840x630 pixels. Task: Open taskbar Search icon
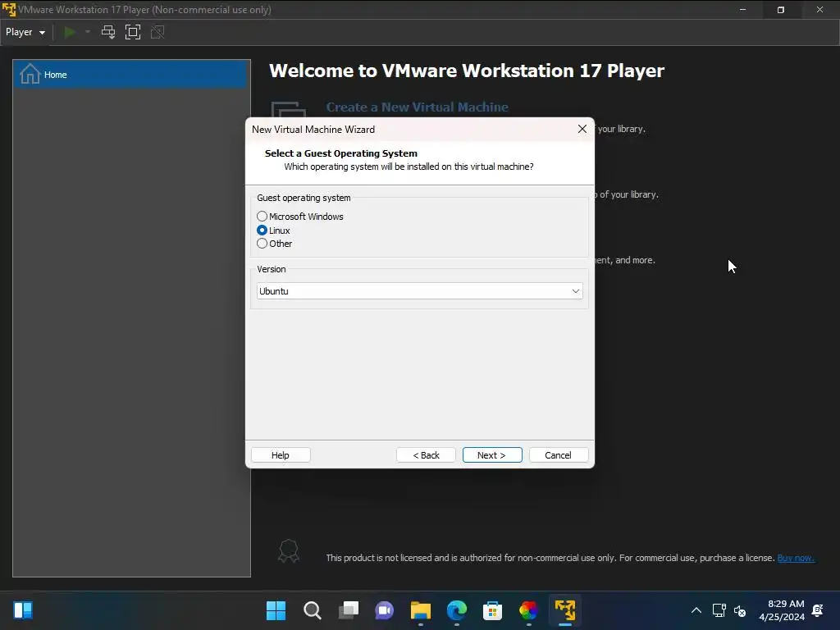[313, 610]
